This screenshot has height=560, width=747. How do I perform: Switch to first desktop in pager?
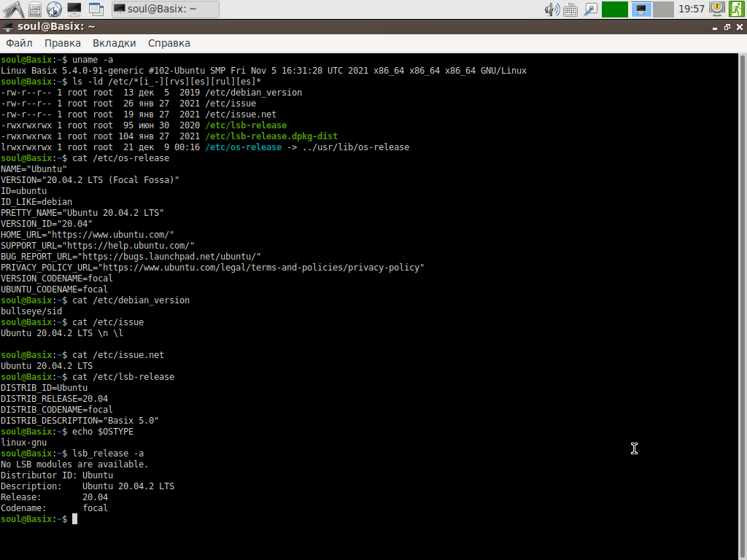click(x=641, y=9)
